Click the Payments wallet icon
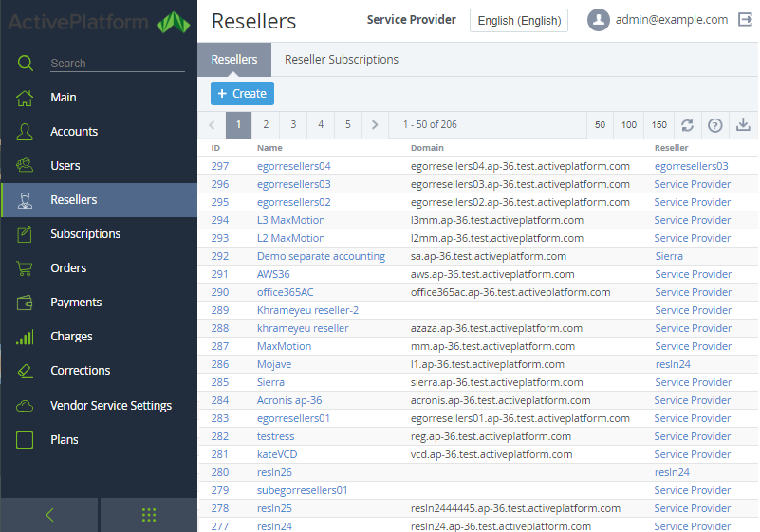 (x=26, y=303)
